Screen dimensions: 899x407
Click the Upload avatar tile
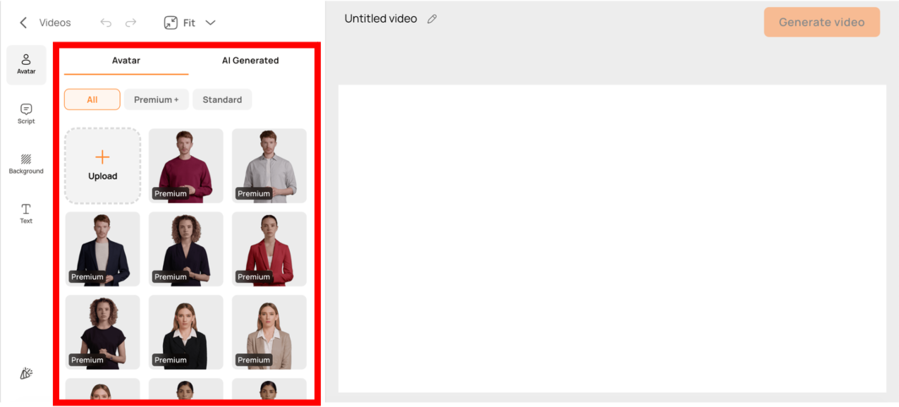(103, 166)
